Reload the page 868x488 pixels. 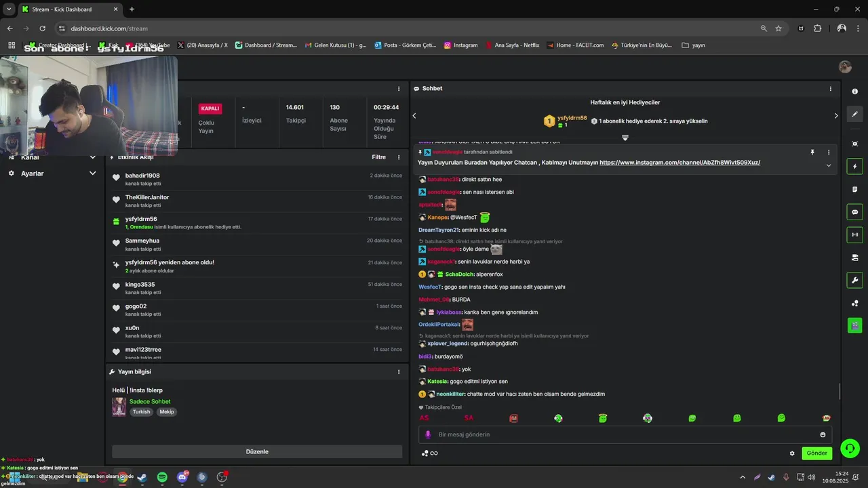[42, 28]
